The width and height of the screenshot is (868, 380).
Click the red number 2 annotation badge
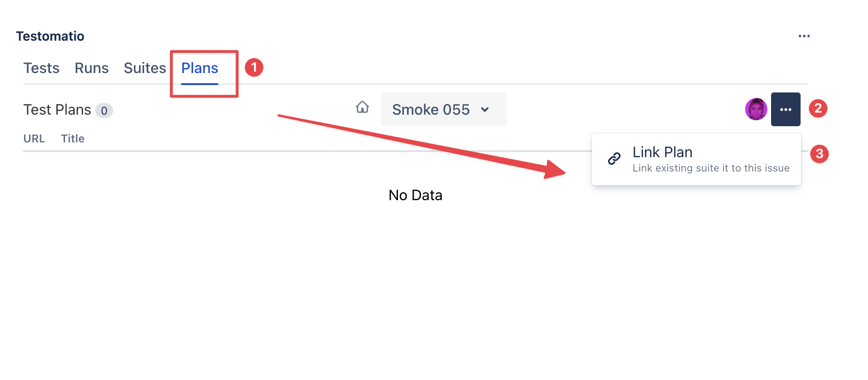tap(818, 109)
